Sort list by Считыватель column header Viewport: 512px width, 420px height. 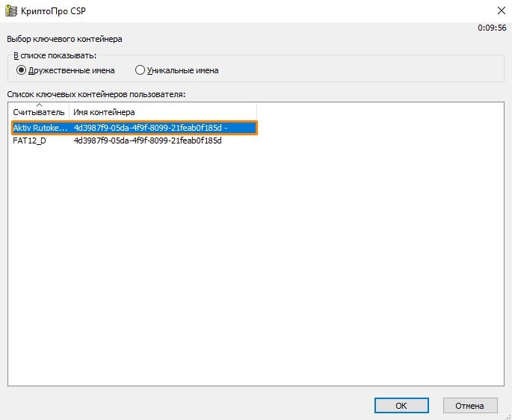click(39, 112)
